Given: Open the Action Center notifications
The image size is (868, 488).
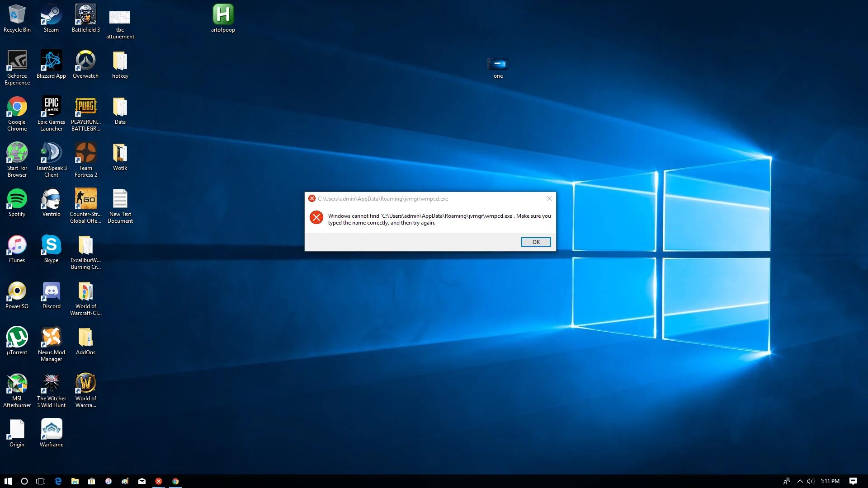Looking at the screenshot, I should point(853,481).
